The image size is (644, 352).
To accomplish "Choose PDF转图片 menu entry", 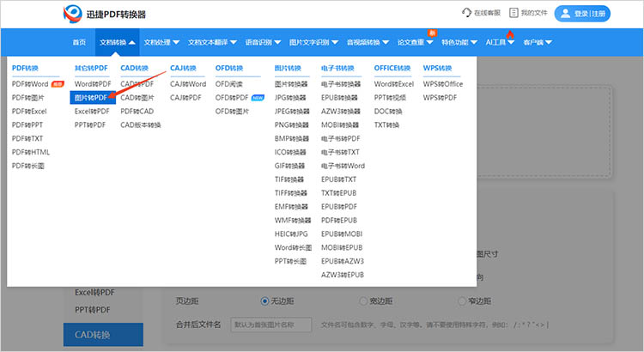I will point(27,98).
